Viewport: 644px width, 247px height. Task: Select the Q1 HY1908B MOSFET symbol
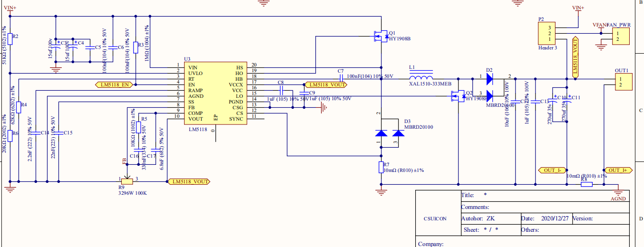[x=380, y=37]
